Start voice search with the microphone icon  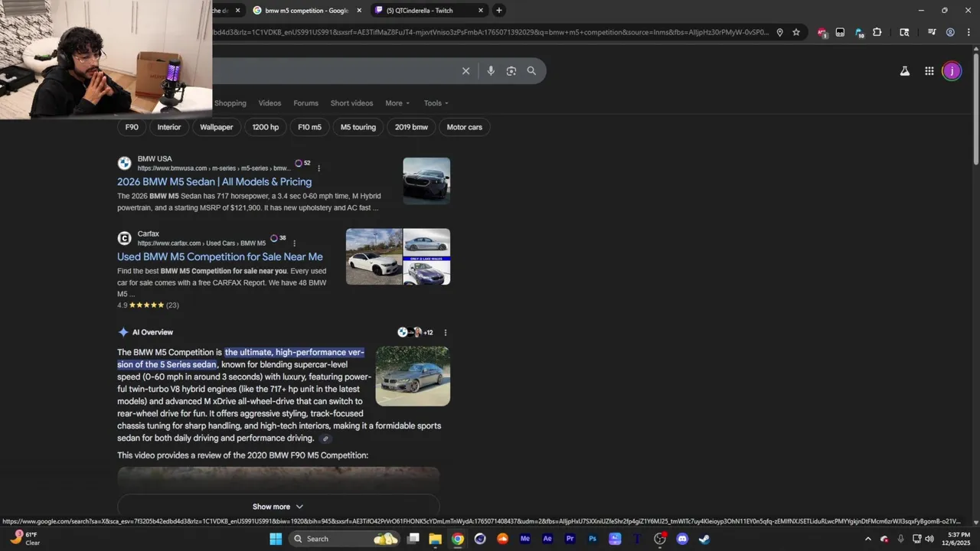pos(491,71)
